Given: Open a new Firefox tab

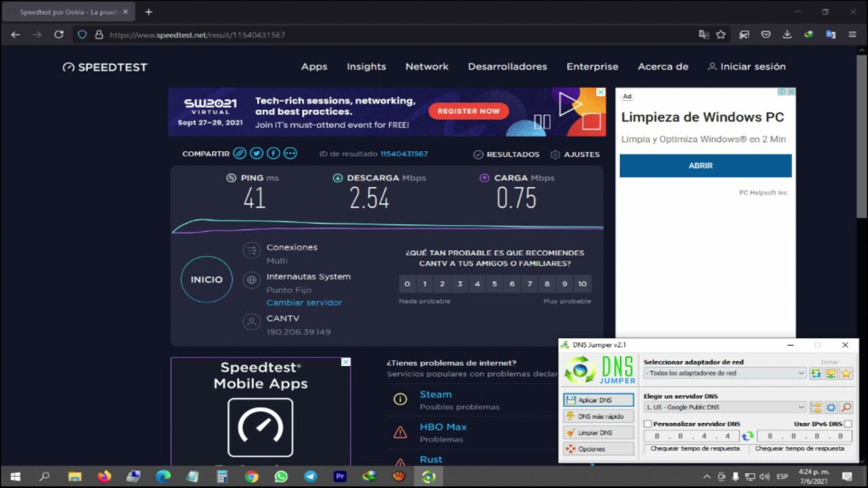Looking at the screenshot, I should [x=149, y=12].
